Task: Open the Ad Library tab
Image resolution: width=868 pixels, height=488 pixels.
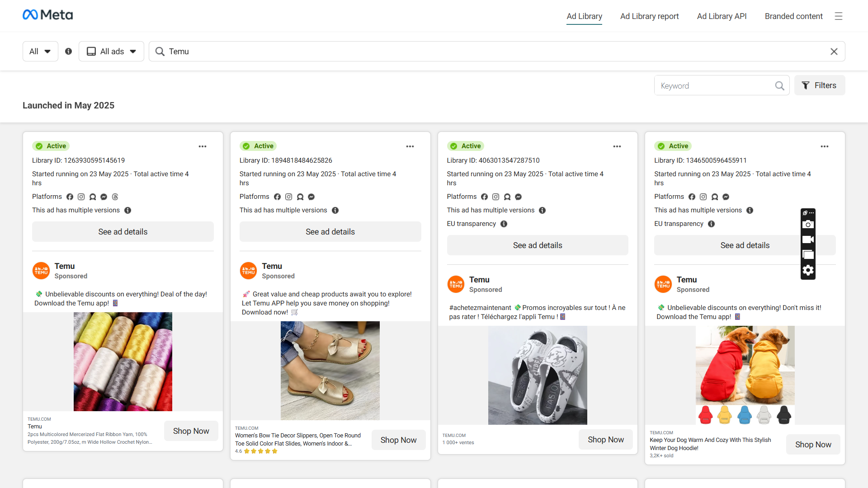Action: point(584,16)
